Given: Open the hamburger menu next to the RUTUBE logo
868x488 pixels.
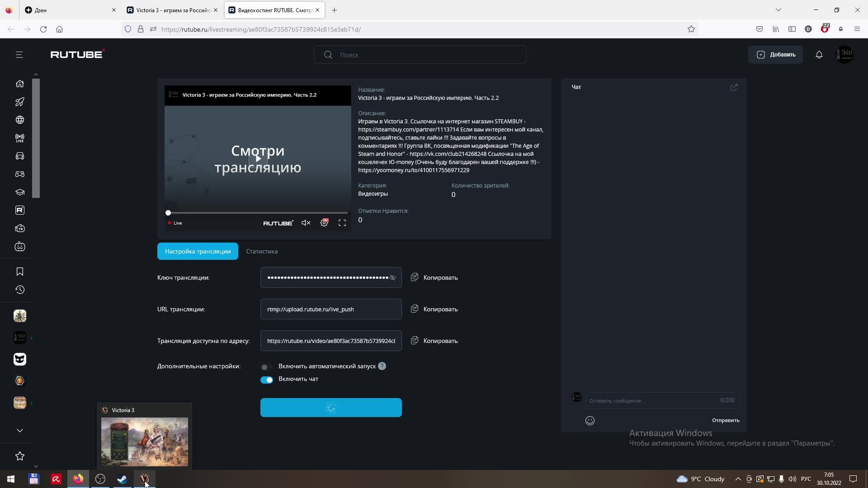Looking at the screenshot, I should [19, 55].
